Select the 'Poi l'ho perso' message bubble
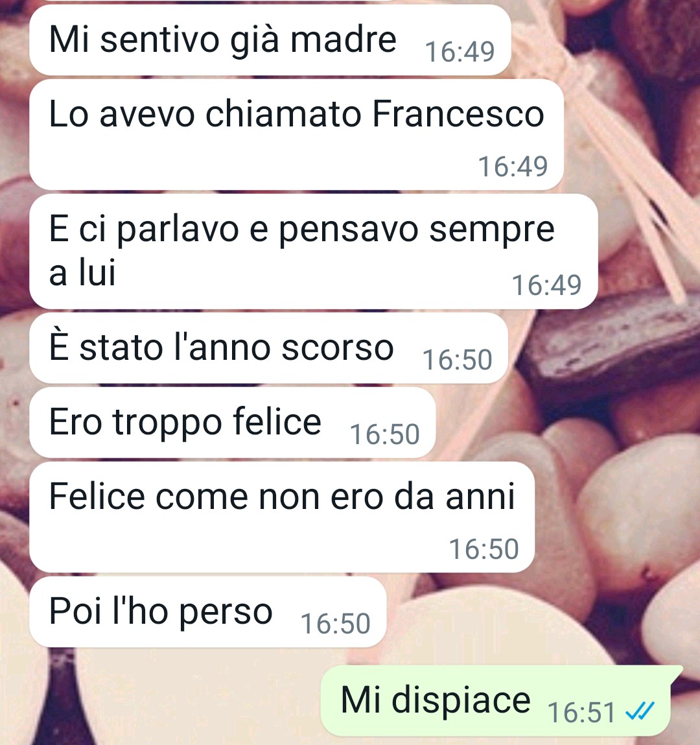Viewport: 700px width, 745px height. point(207,611)
